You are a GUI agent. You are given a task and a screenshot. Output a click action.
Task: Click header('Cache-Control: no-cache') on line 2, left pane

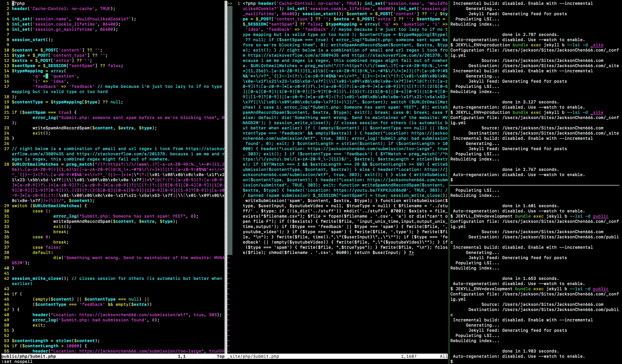tap(64, 9)
